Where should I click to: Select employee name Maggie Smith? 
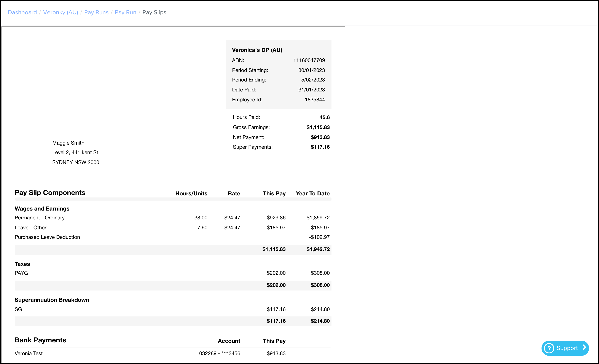[68, 143]
